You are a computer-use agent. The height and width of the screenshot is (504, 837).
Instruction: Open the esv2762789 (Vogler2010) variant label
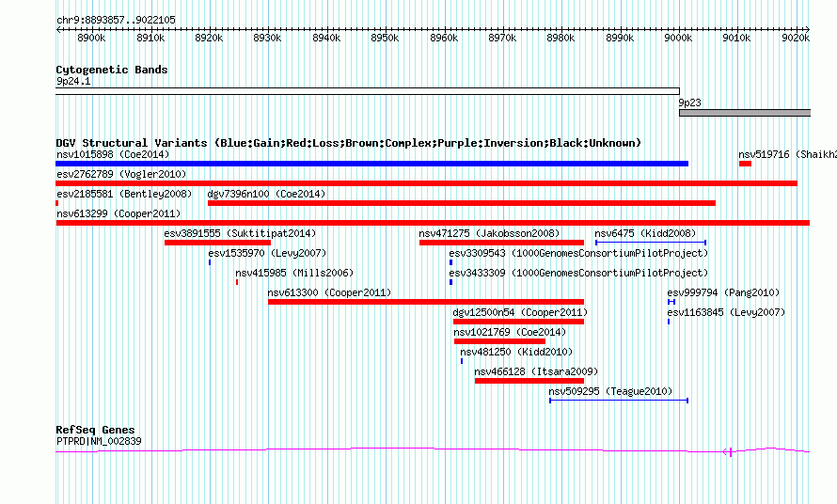click(121, 174)
